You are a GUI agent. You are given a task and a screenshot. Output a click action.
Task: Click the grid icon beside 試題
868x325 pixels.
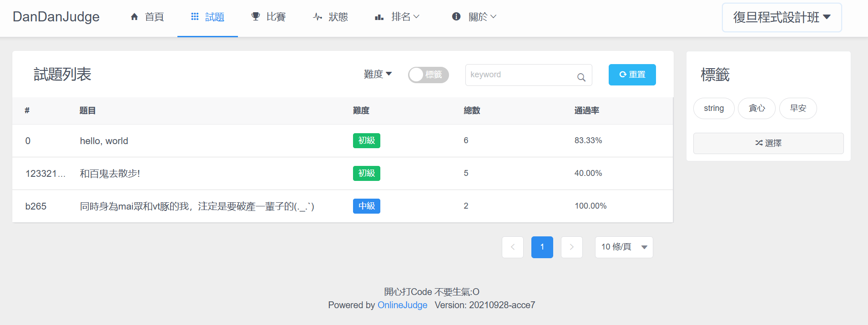195,17
